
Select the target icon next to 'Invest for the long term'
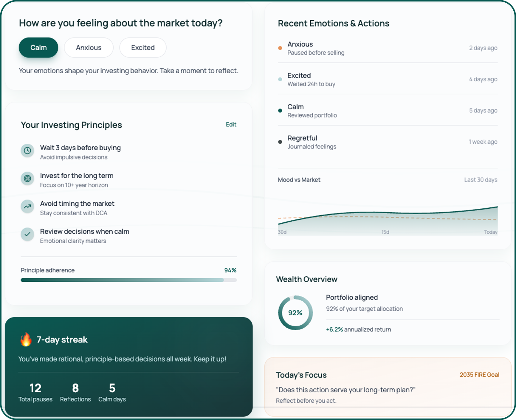pos(27,179)
